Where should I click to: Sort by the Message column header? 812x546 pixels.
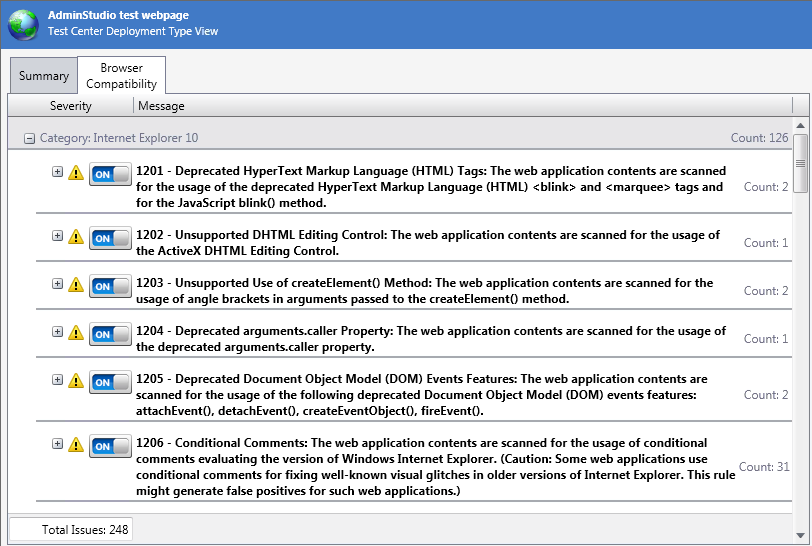(463, 106)
